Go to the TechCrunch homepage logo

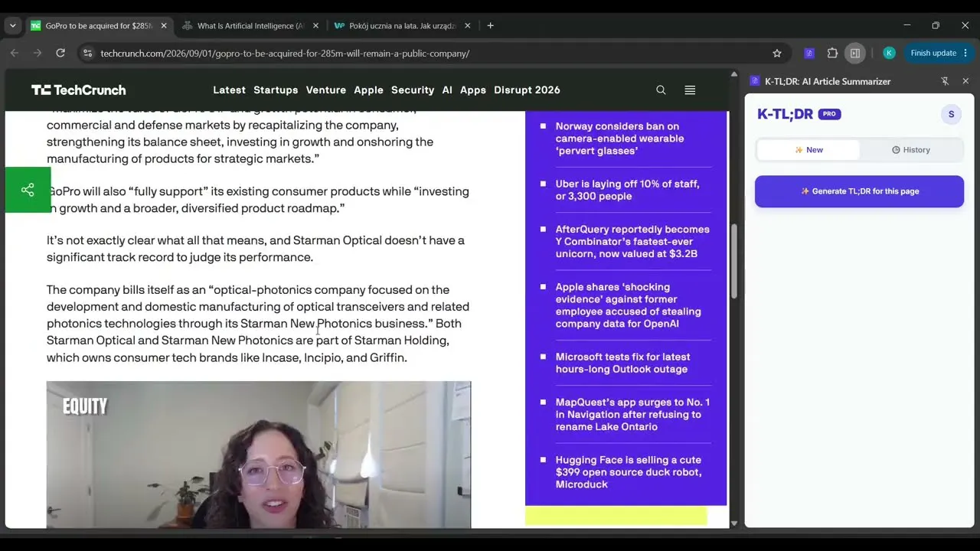(x=78, y=90)
